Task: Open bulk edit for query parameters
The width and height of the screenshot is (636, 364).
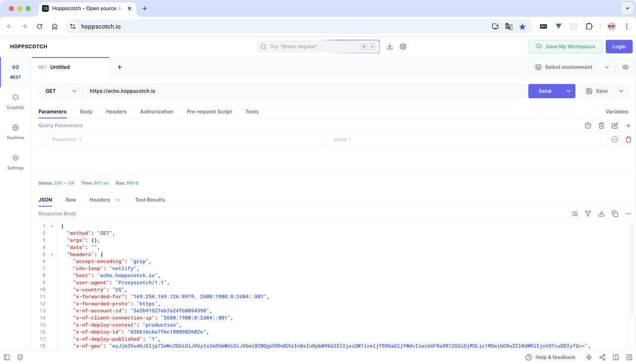Action: click(615, 126)
